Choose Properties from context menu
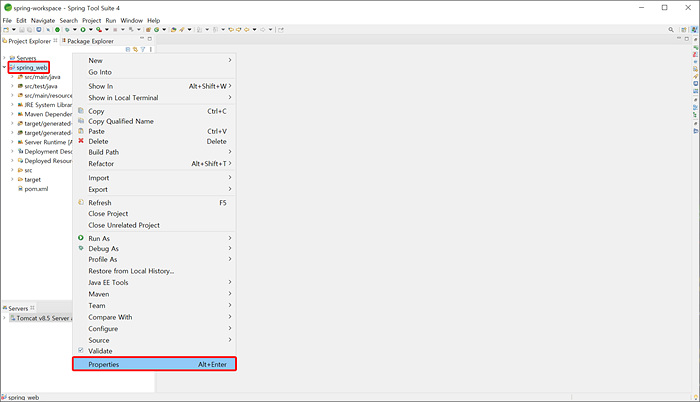 pos(154,364)
